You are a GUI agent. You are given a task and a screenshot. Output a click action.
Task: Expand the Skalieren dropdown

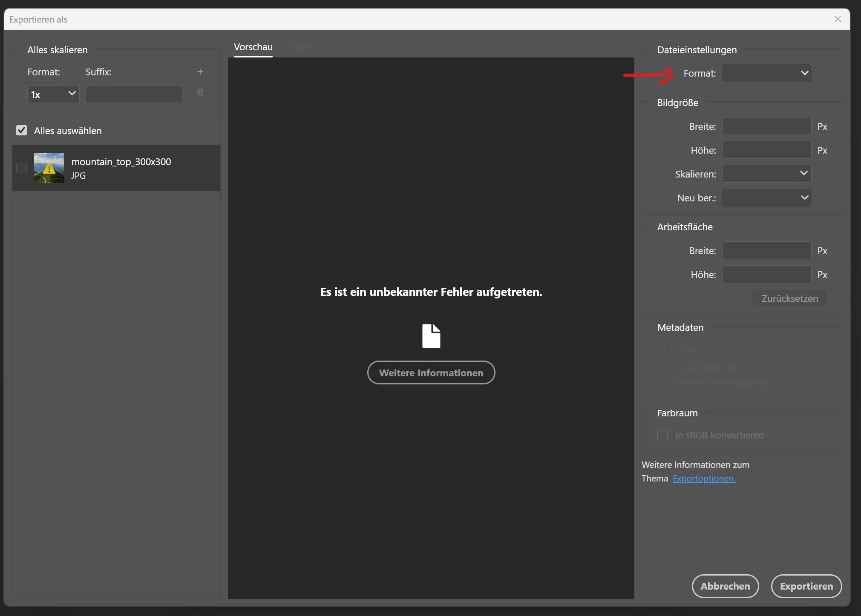(766, 174)
